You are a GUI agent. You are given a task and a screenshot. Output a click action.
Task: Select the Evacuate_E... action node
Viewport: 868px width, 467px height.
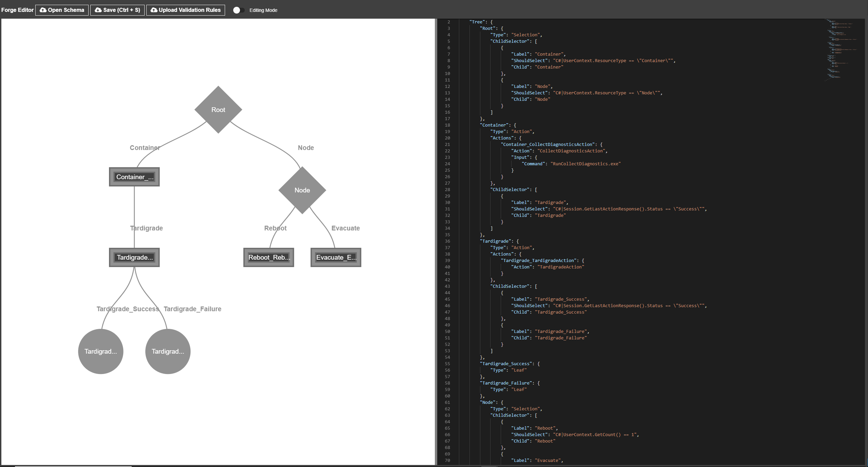[x=336, y=257]
